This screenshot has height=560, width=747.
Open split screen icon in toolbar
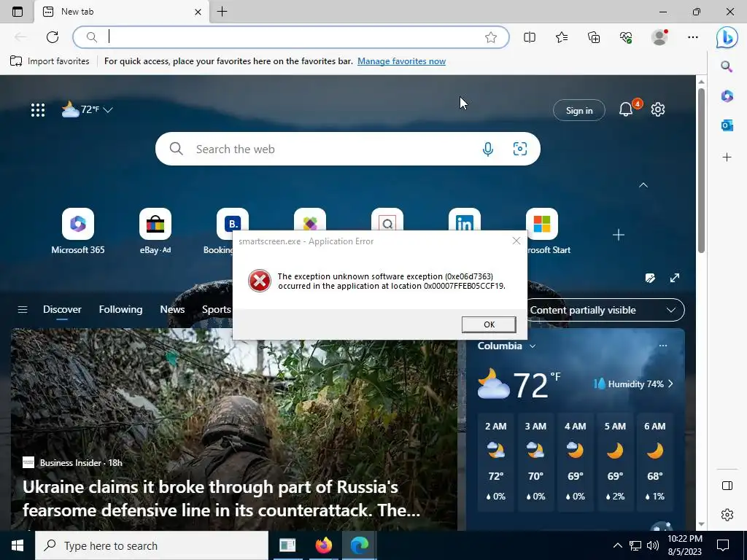click(x=530, y=37)
